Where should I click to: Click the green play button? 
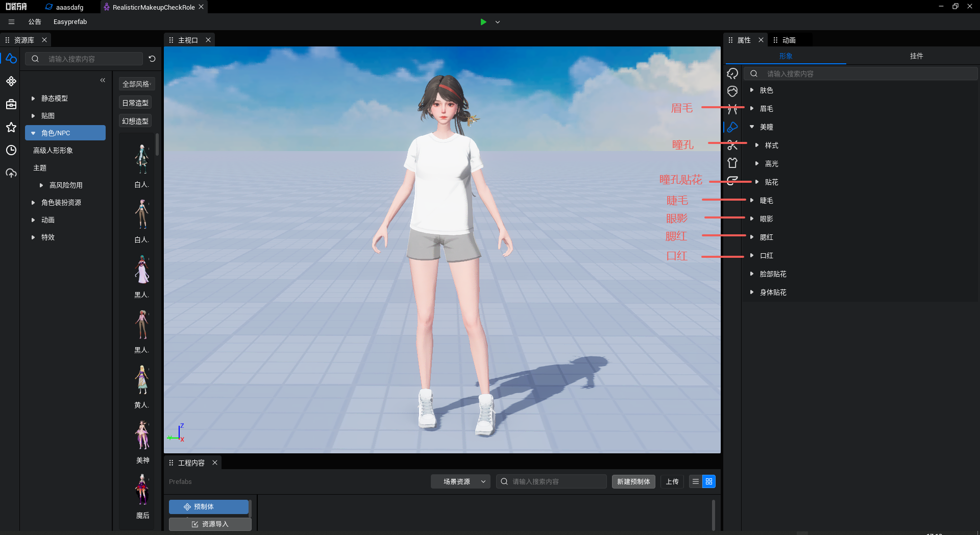[483, 22]
